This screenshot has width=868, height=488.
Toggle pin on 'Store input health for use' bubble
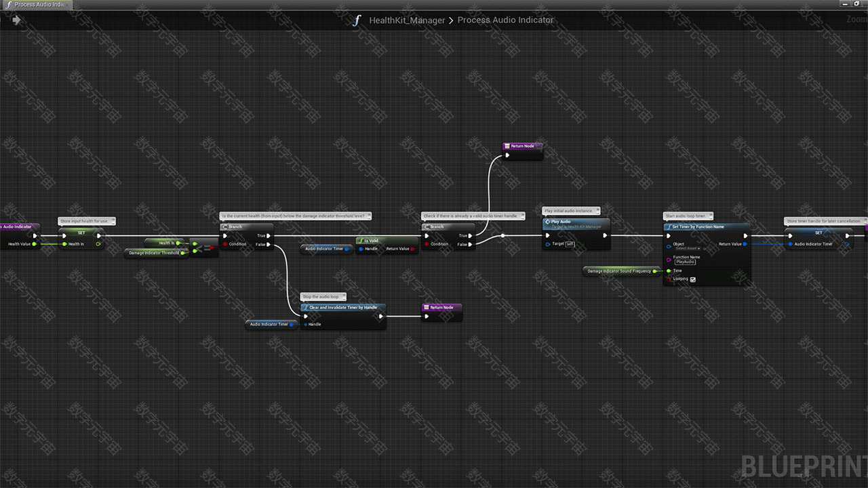click(112, 221)
